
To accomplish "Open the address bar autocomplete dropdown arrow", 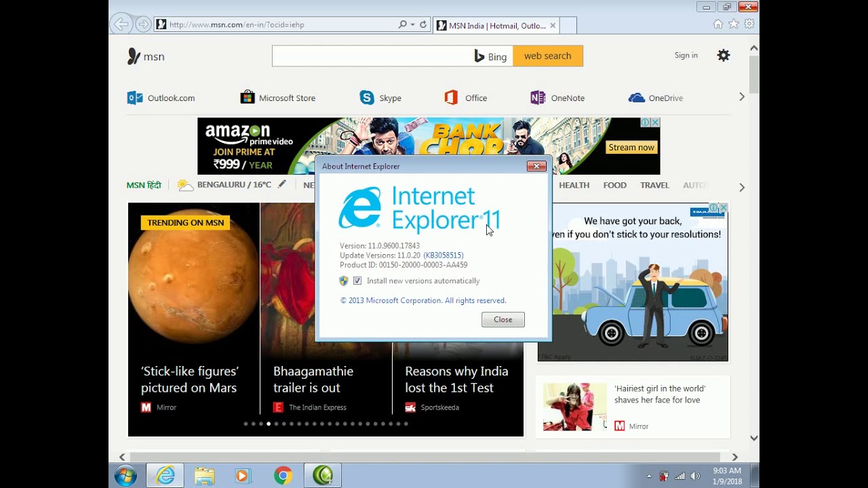I will click(x=412, y=24).
